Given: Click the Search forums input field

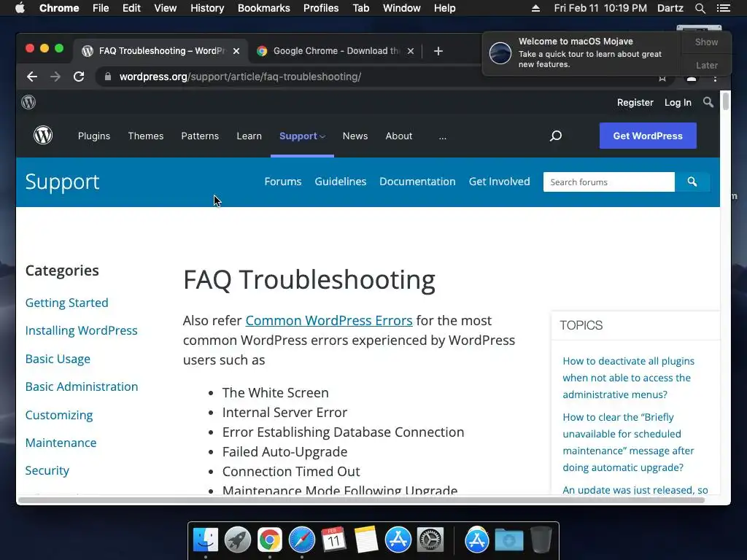Looking at the screenshot, I should [x=609, y=182].
